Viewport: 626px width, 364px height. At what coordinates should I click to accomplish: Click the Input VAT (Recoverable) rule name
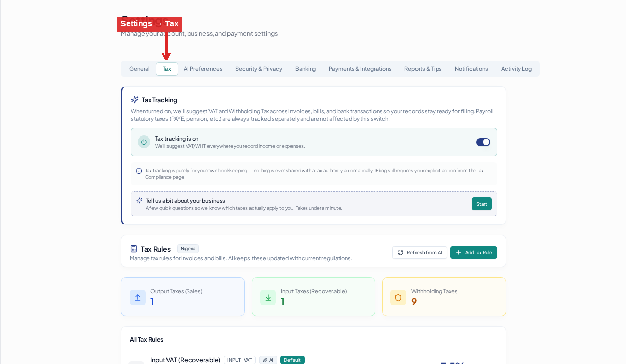click(x=185, y=360)
